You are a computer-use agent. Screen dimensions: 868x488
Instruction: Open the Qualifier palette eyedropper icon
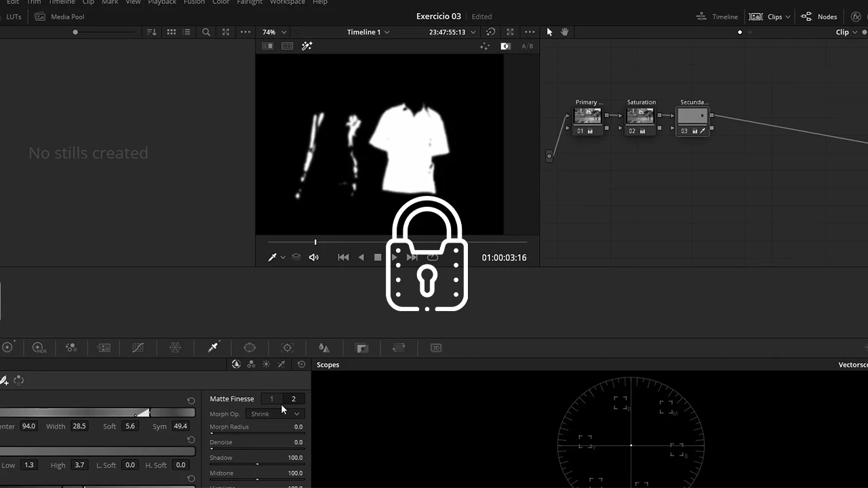[213, 347]
